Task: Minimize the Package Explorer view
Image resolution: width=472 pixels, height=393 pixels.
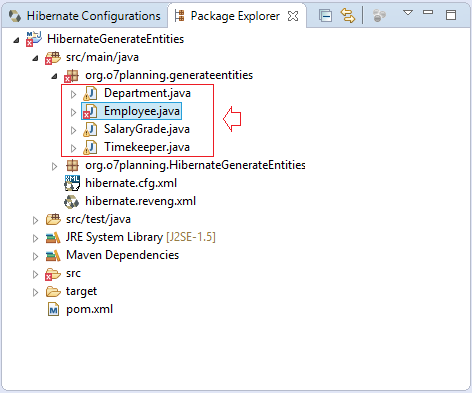Action: pos(428,13)
